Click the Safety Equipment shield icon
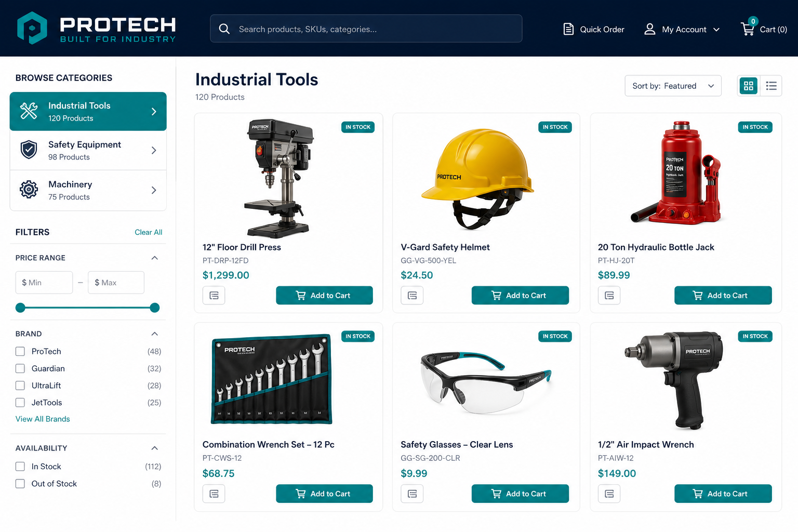Image resolution: width=798 pixels, height=532 pixels. click(29, 150)
